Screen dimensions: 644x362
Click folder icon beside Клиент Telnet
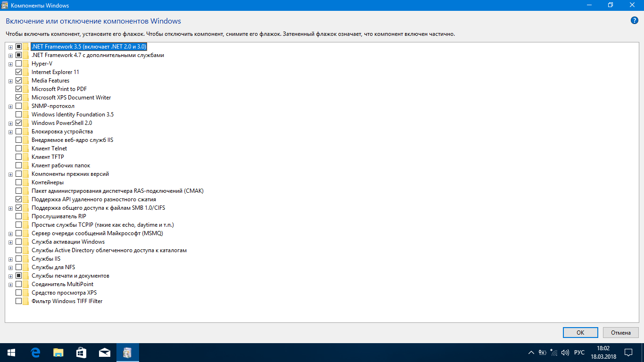pyautogui.click(x=25, y=148)
